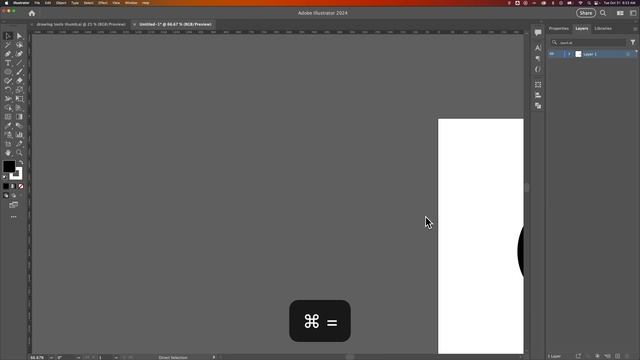Image resolution: width=640 pixels, height=360 pixels.
Task: Select the Slice tool
Action: point(19,144)
